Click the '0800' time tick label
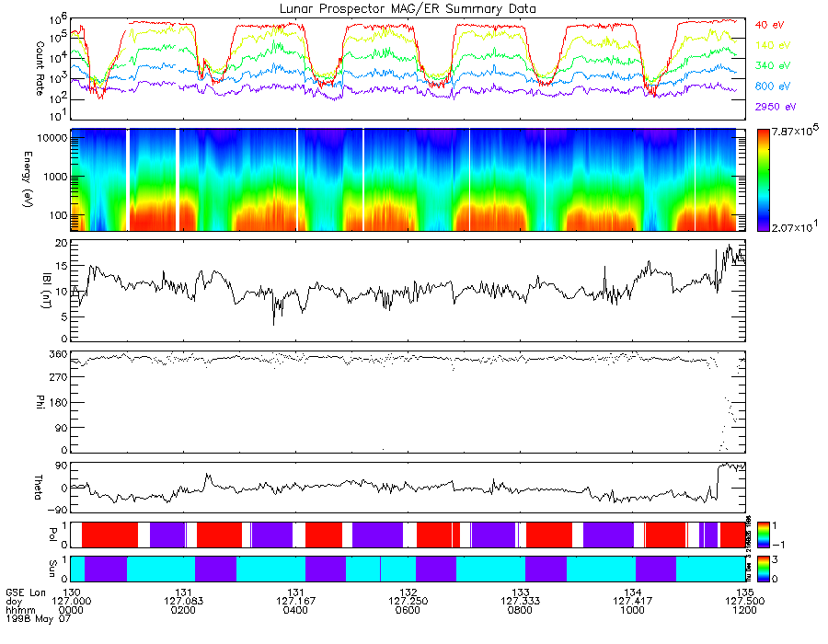This screenshot has width=828, height=644. click(520, 610)
